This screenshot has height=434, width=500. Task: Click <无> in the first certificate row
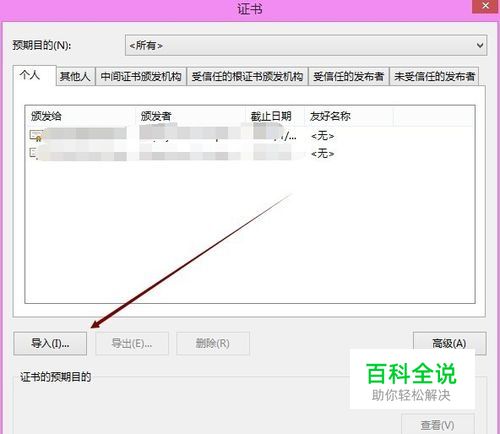[322, 136]
